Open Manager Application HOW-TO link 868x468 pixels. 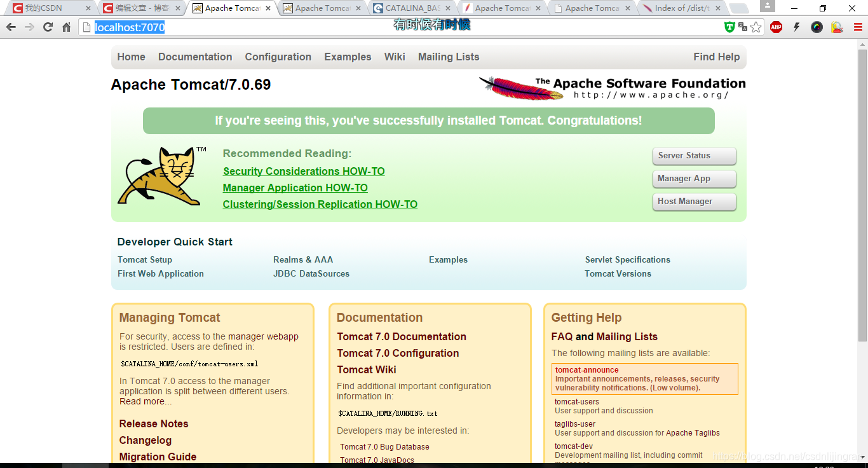tap(295, 188)
